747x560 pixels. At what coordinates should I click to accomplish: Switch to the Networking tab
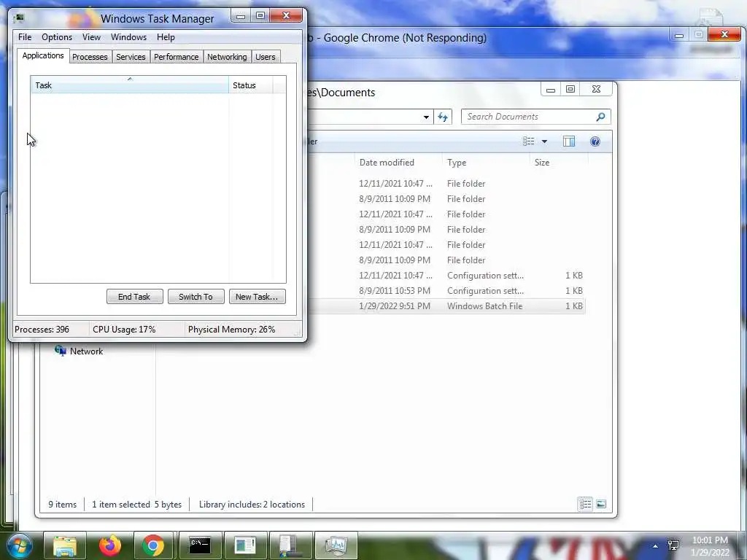click(x=227, y=57)
